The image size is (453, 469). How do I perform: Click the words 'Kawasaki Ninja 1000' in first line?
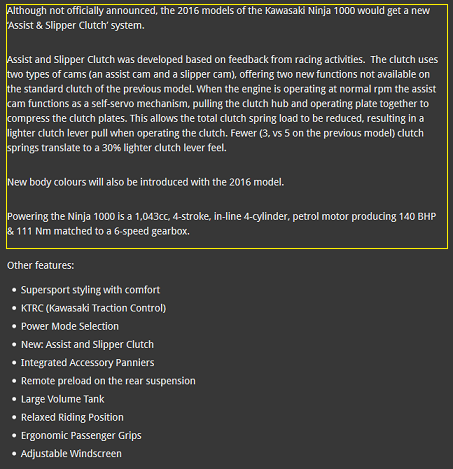pyautogui.click(x=310, y=11)
